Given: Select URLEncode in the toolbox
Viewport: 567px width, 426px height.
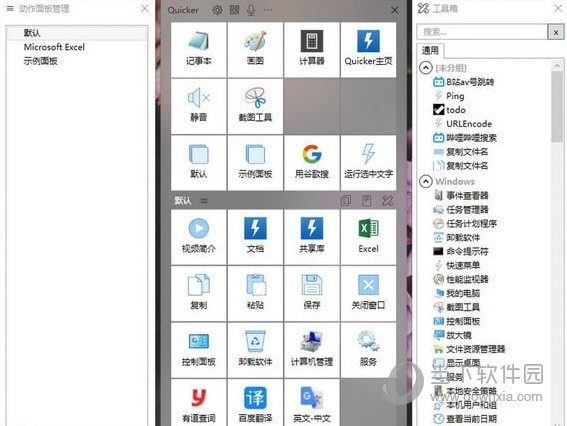Looking at the screenshot, I should click(462, 124).
